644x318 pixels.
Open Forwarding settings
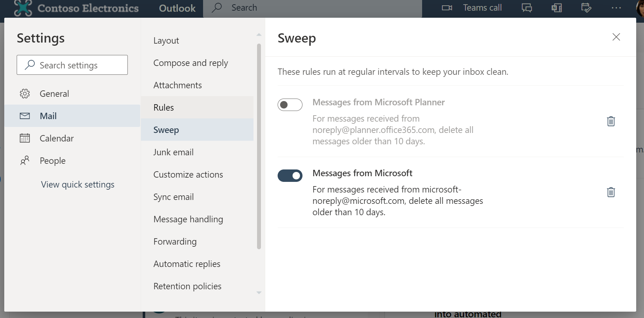point(197,241)
